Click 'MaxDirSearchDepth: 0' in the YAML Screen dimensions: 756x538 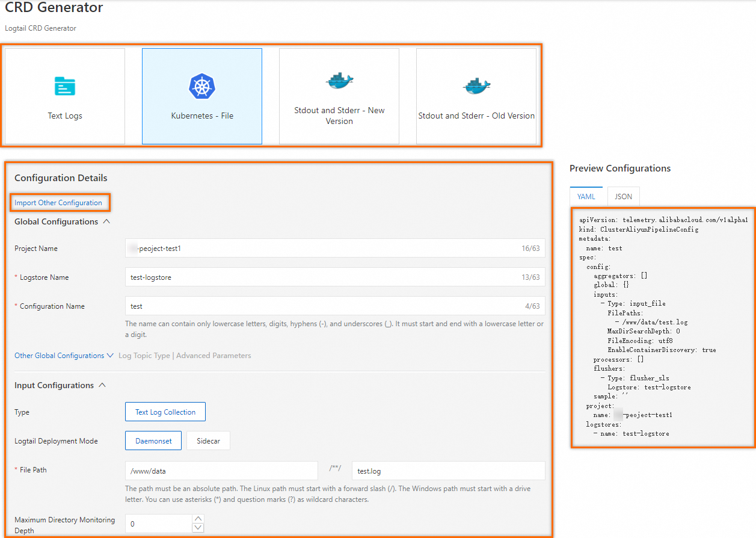click(644, 331)
